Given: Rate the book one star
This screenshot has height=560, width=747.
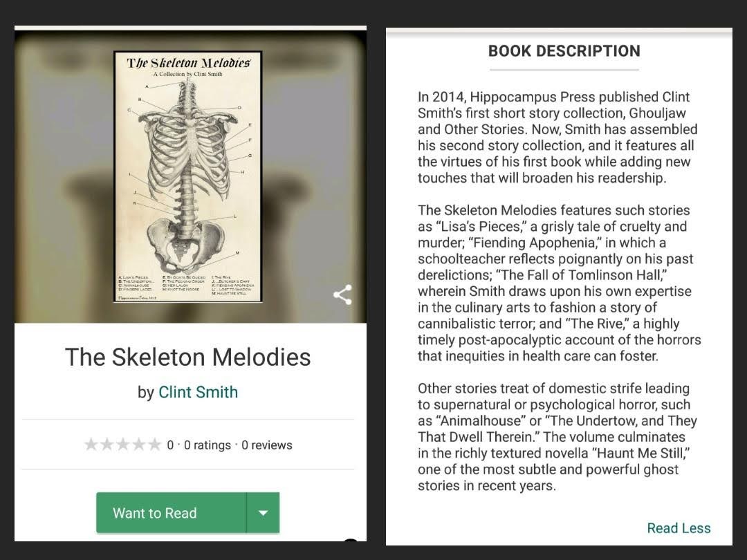Looking at the screenshot, I should [x=91, y=445].
